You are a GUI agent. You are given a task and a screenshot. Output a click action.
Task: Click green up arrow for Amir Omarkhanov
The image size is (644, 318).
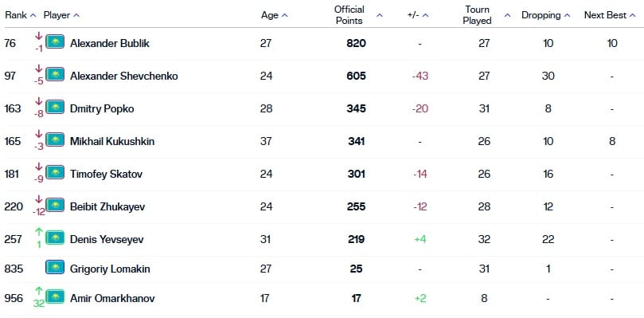[38, 291]
